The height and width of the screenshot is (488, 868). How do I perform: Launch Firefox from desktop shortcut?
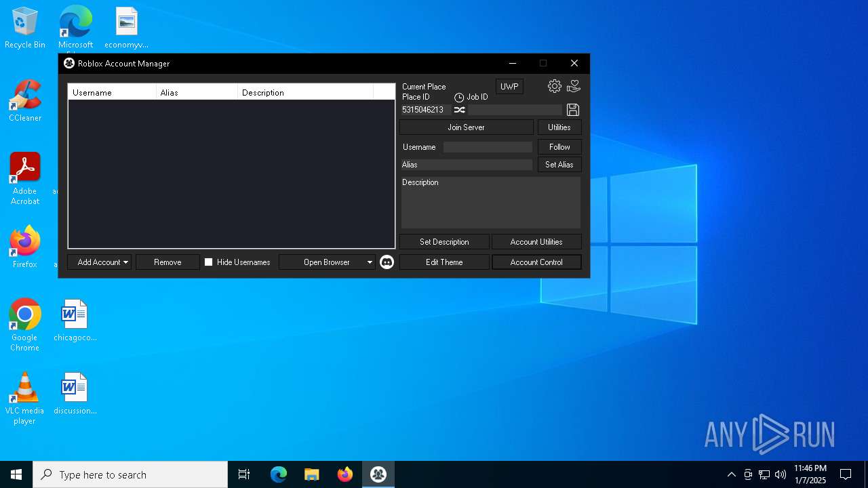25,247
